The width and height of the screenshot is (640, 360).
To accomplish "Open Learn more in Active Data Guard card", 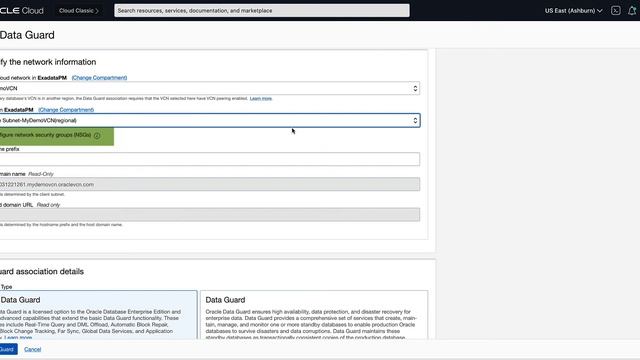I will click(x=18, y=338).
